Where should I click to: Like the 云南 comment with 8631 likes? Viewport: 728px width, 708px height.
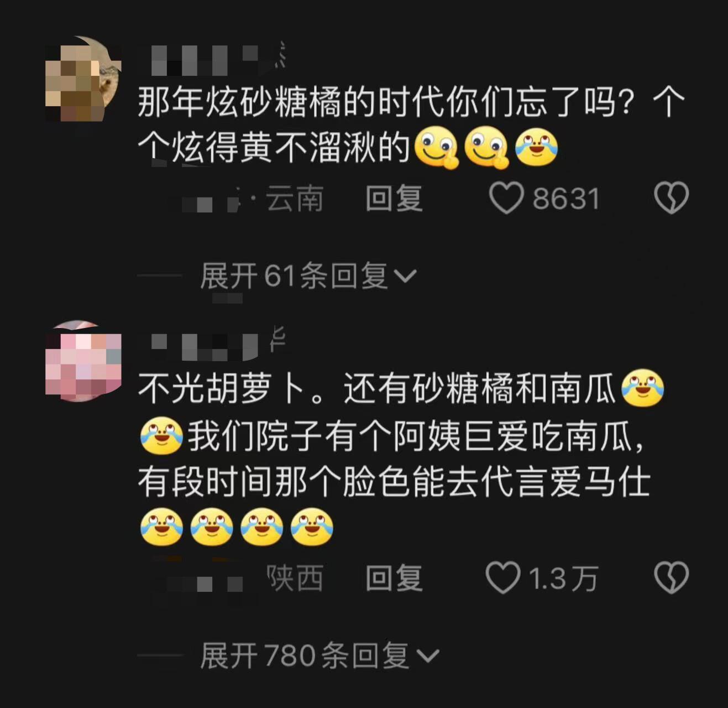506,199
